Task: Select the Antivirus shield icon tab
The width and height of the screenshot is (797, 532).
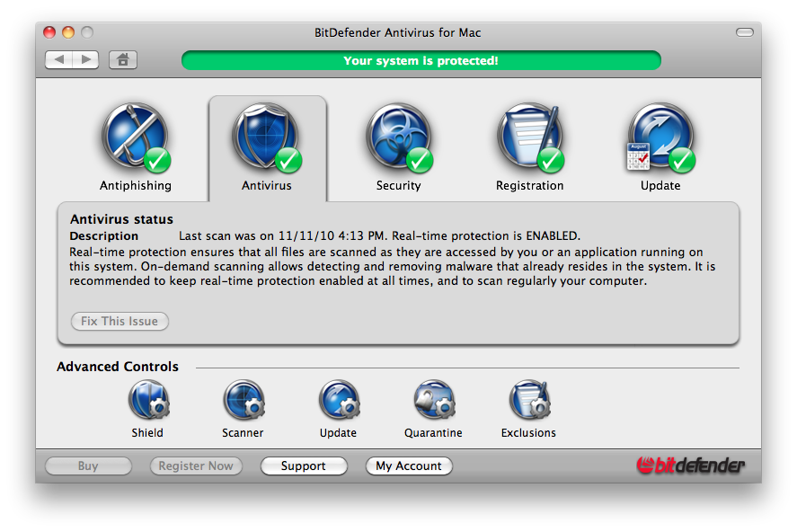Action: [x=266, y=137]
